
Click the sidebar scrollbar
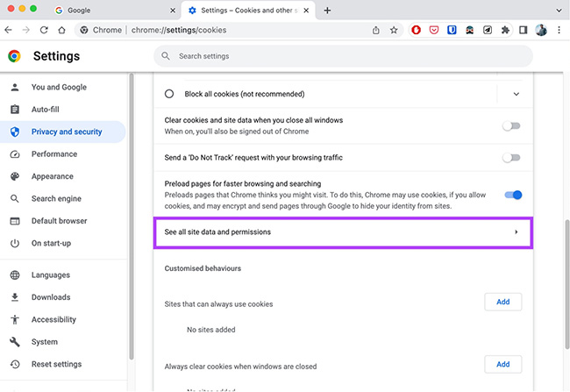click(132, 217)
